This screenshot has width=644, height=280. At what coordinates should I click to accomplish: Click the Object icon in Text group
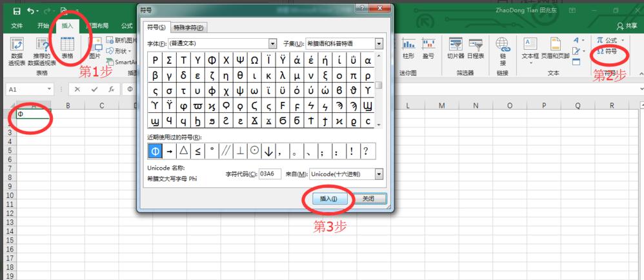[576, 62]
